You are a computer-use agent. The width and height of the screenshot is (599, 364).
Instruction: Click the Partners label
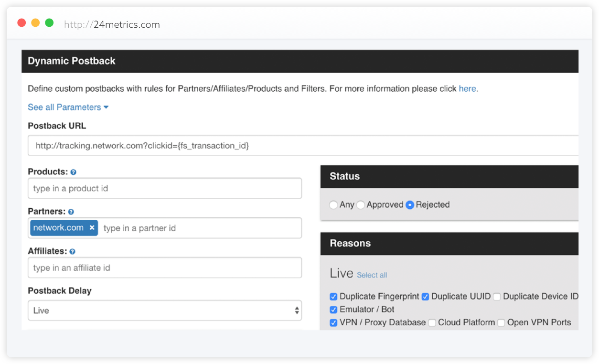coord(47,212)
